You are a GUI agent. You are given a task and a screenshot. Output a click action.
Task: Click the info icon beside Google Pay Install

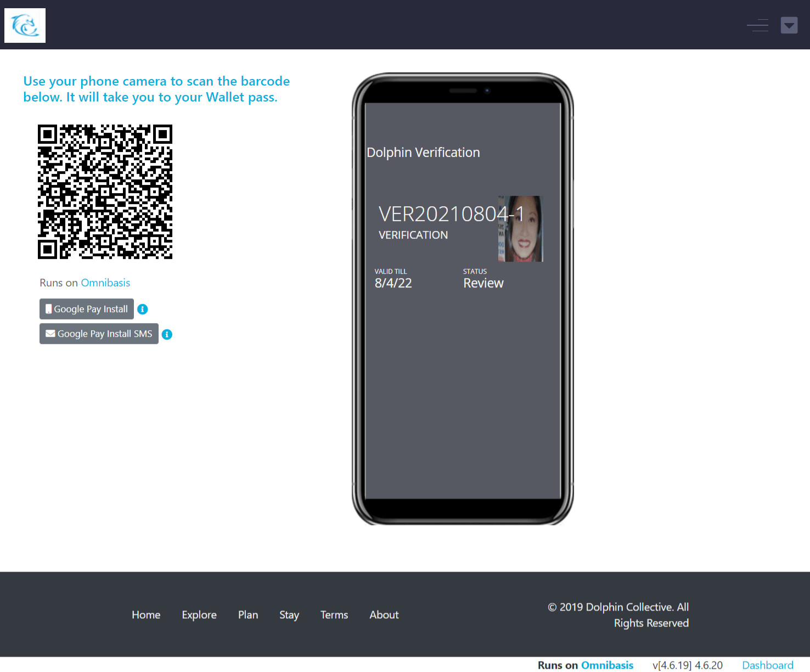coord(142,309)
